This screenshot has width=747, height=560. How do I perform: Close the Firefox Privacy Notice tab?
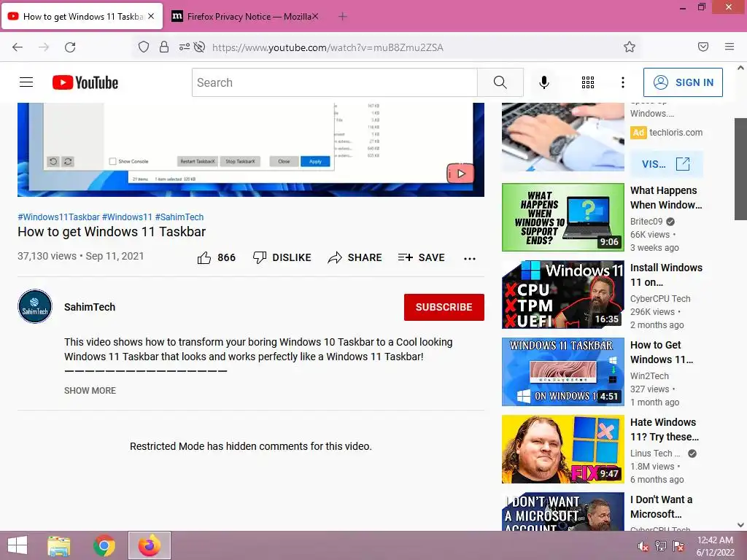(315, 17)
